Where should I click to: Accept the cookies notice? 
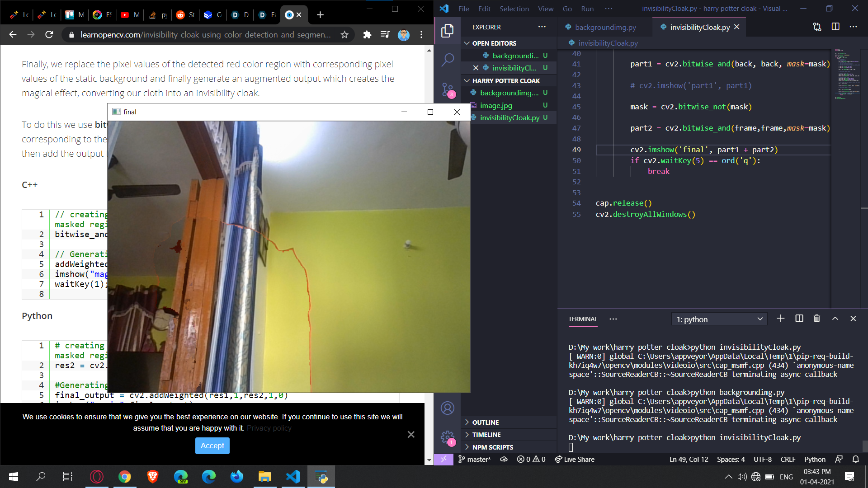212,446
